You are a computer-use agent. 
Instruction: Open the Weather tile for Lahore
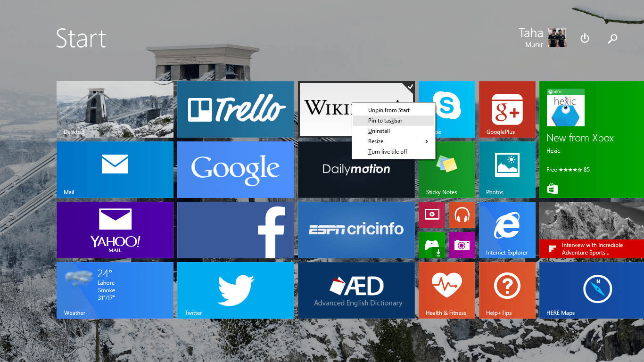pos(115,290)
